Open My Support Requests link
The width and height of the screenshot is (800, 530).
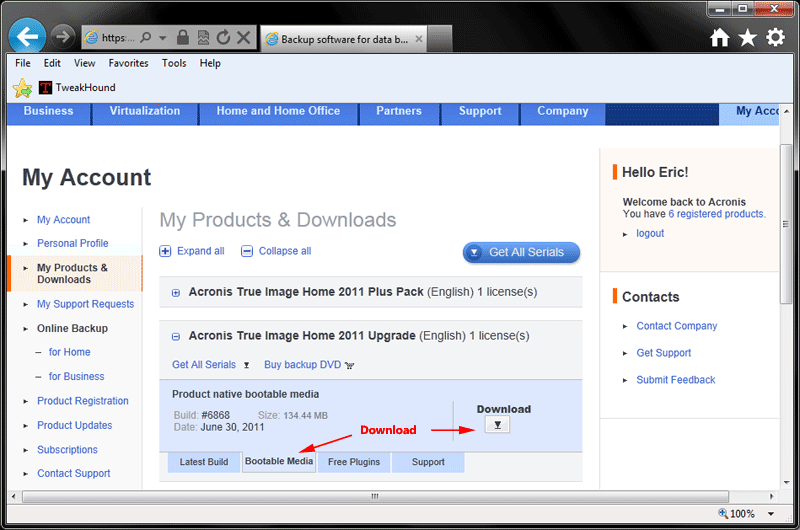[x=85, y=304]
